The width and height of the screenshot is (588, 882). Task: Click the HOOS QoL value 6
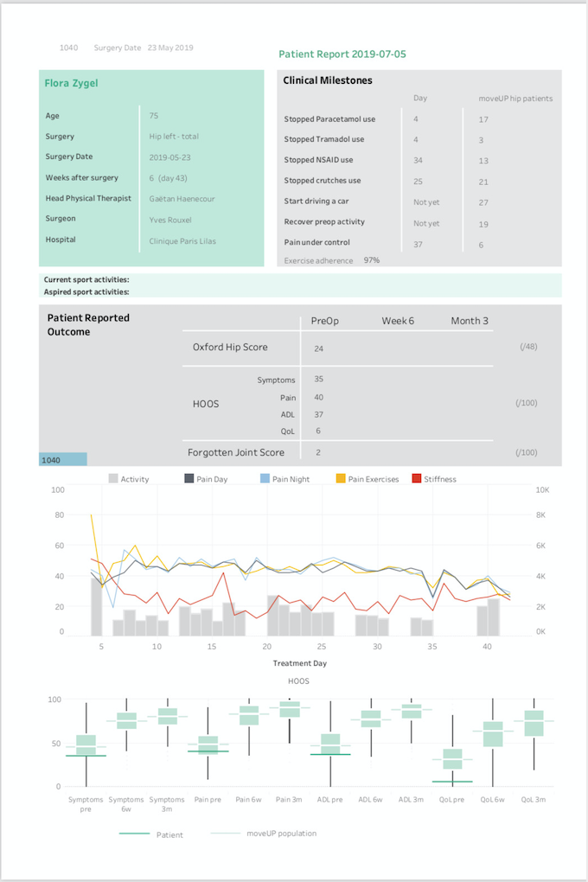[x=318, y=431]
